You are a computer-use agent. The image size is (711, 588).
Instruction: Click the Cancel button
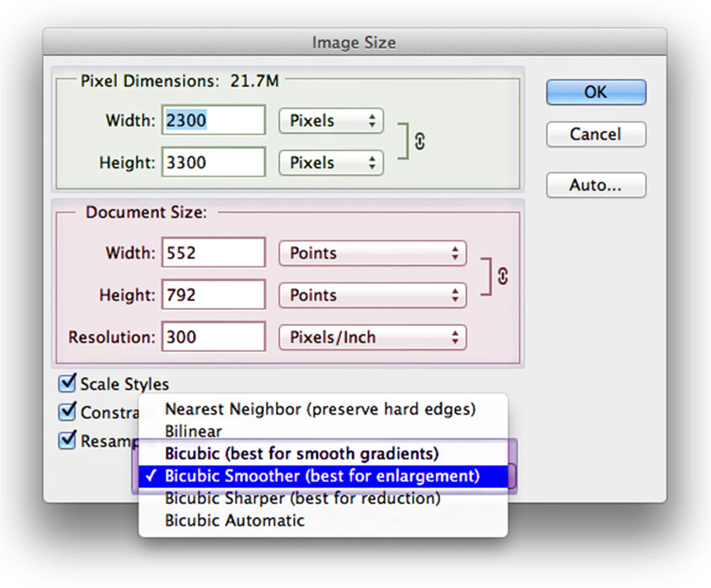pos(596,135)
